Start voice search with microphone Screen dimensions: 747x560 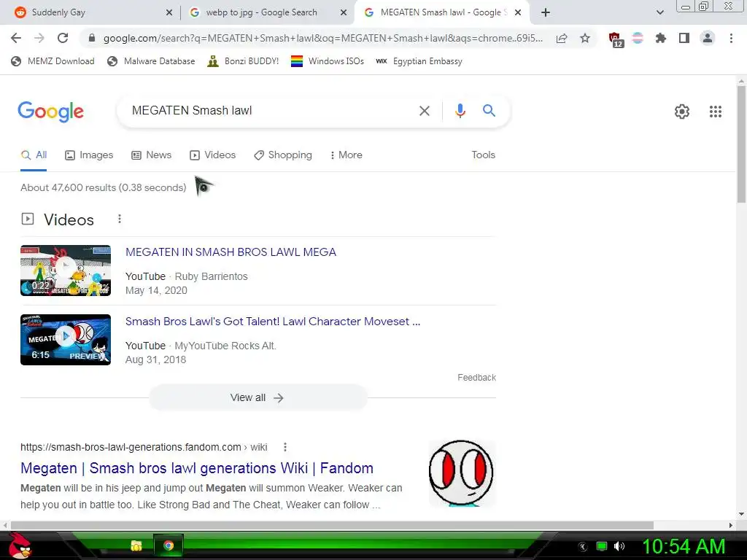[460, 111]
